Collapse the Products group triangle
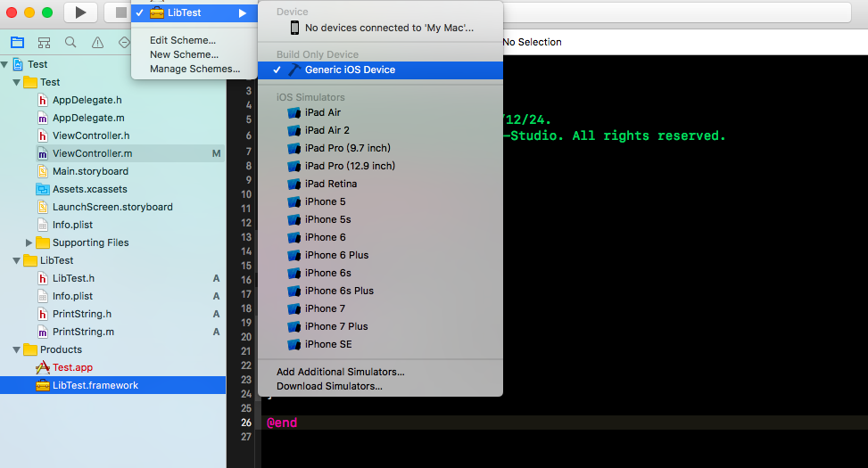Image resolution: width=868 pixels, height=468 pixels. coord(17,349)
